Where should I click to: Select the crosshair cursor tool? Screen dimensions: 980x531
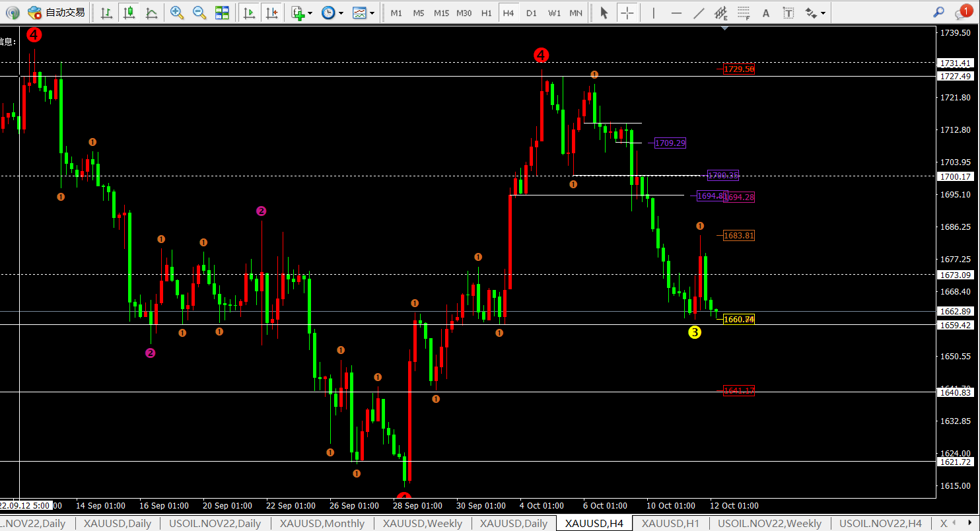pos(627,13)
